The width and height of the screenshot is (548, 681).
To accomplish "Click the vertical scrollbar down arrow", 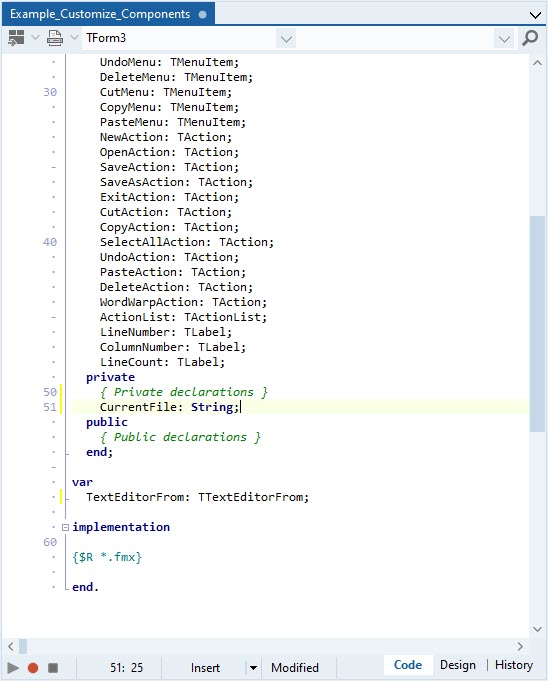I will [537, 629].
